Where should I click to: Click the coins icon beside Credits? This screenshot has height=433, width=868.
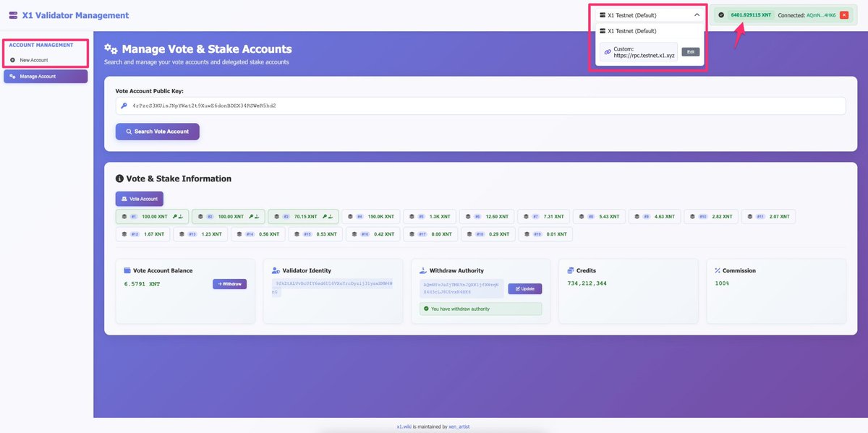tap(571, 270)
